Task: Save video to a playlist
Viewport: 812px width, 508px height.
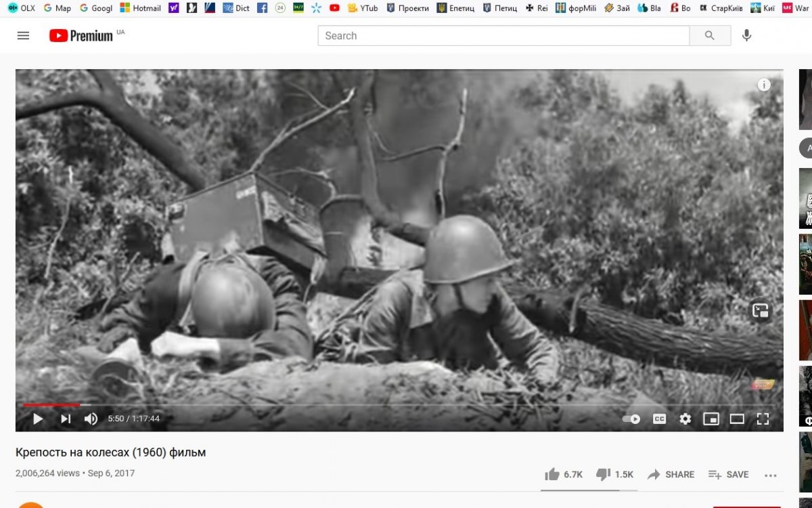Action: [728, 474]
